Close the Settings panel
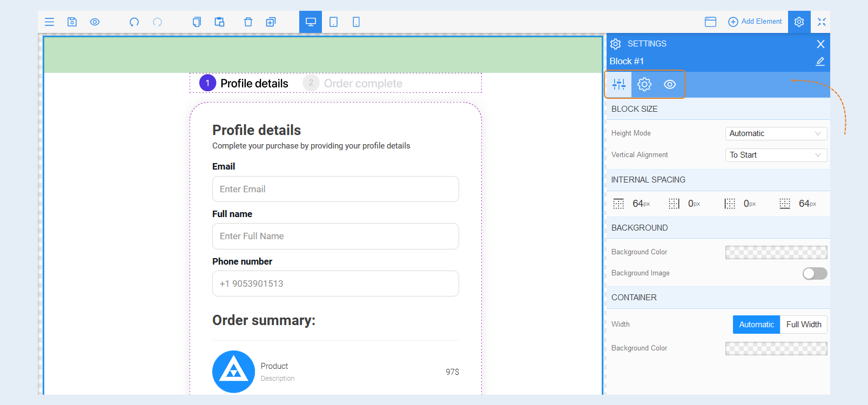868x405 pixels. (x=820, y=44)
